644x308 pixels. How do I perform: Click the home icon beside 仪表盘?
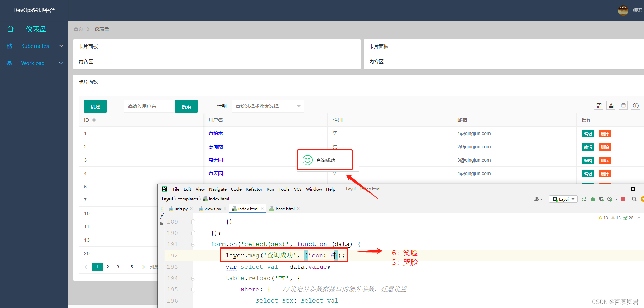[x=10, y=29]
